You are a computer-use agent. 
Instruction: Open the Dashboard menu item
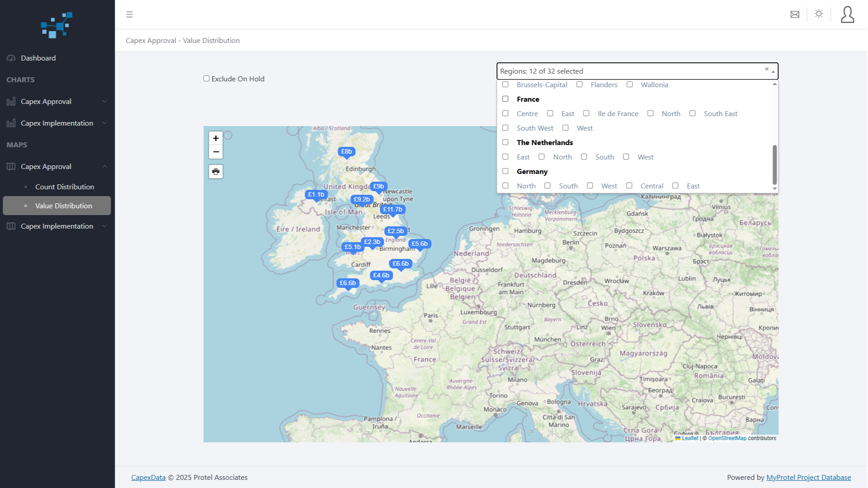pyautogui.click(x=57, y=58)
